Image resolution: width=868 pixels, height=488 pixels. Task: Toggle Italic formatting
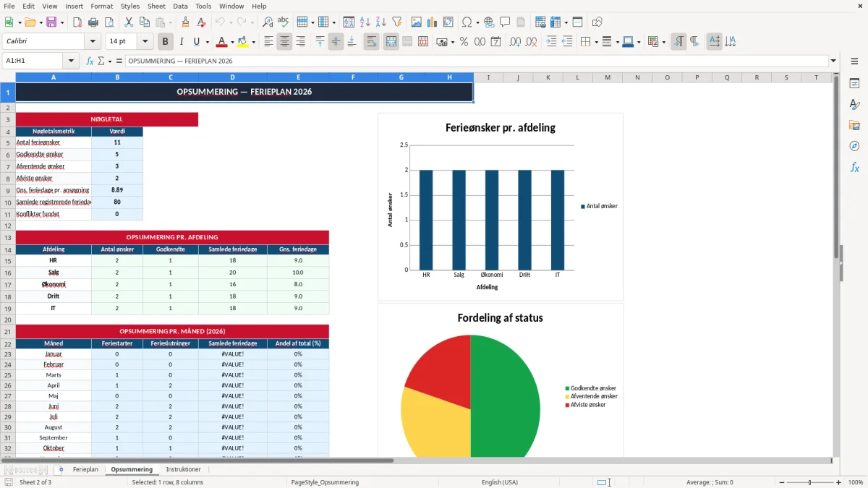point(182,42)
